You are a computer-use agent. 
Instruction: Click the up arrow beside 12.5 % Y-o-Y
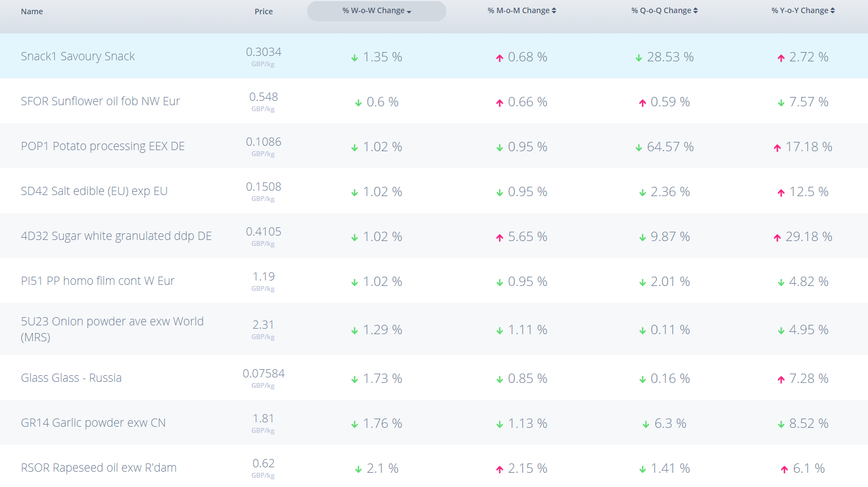pyautogui.click(x=781, y=193)
